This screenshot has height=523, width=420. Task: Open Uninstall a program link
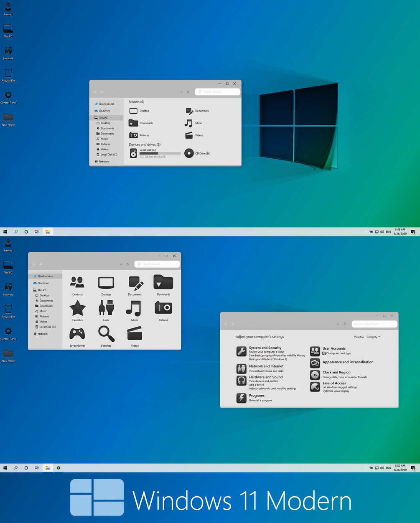point(260,400)
